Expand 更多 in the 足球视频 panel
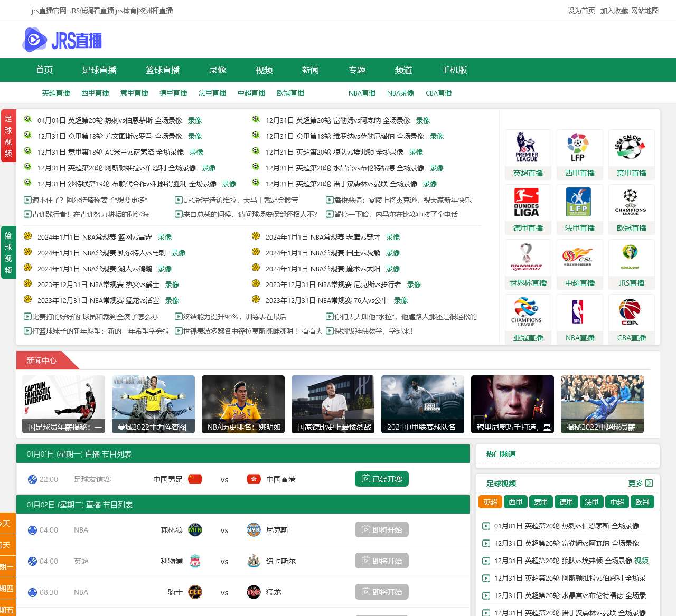This screenshot has height=616, width=676. point(640,483)
